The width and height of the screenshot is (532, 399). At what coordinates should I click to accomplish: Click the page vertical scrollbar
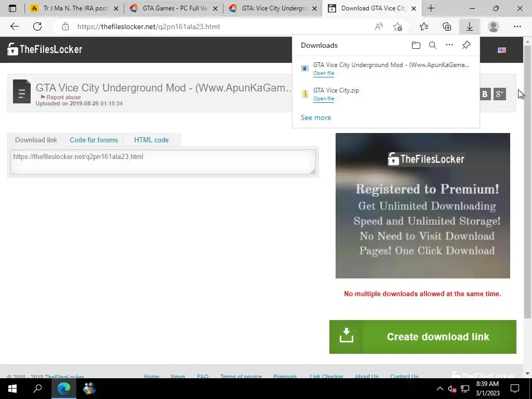click(528, 181)
